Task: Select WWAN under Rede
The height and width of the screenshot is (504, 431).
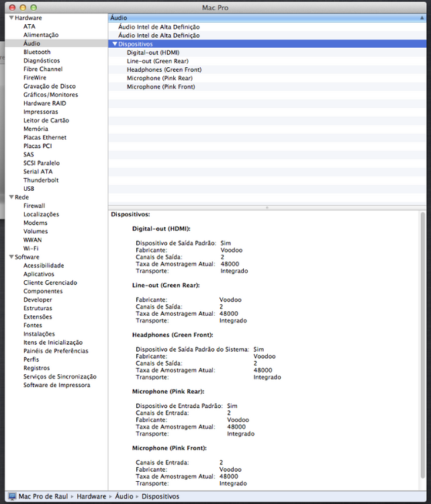Action: pyautogui.click(x=32, y=240)
